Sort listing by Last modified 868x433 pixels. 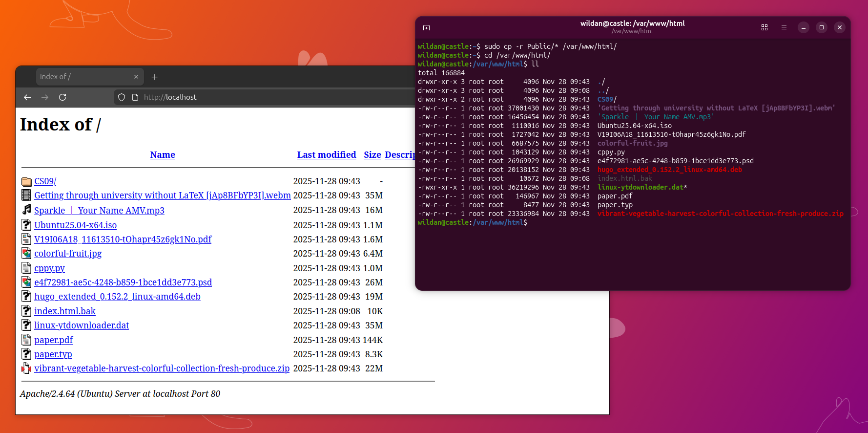326,155
